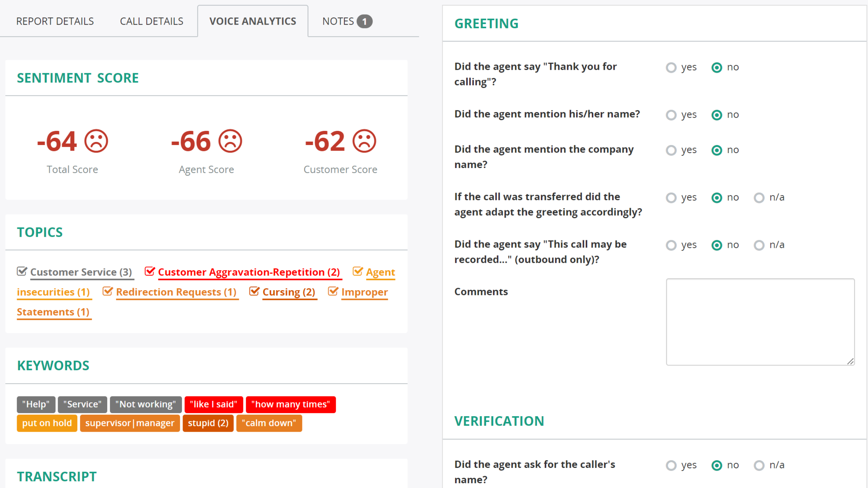
Task: Select yes for agent mentioned company name
Action: pos(671,150)
